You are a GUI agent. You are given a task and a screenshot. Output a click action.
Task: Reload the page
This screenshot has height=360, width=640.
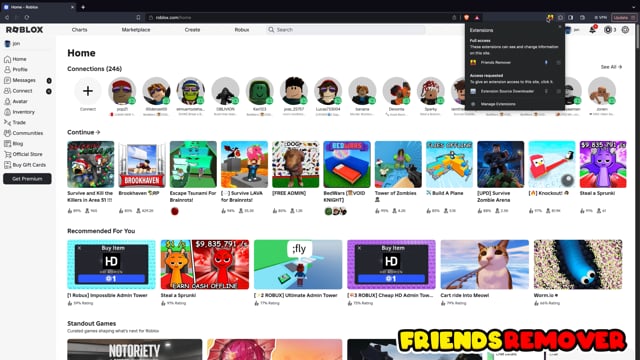pos(27,18)
